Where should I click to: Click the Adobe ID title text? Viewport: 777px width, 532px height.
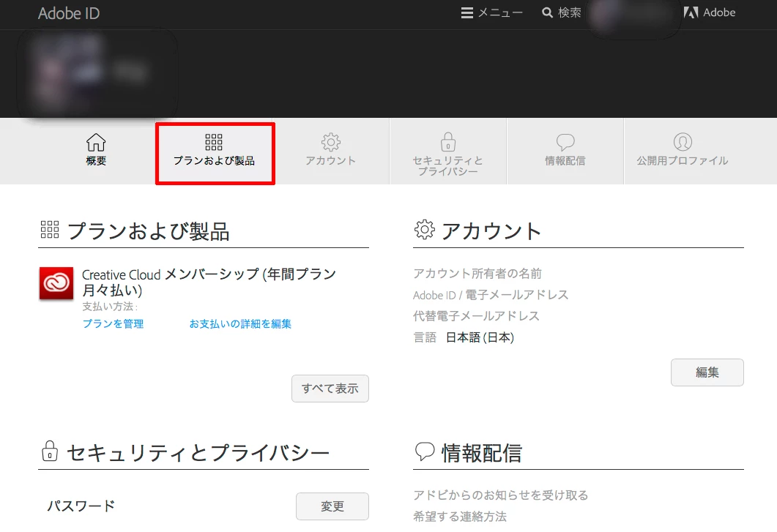(69, 13)
